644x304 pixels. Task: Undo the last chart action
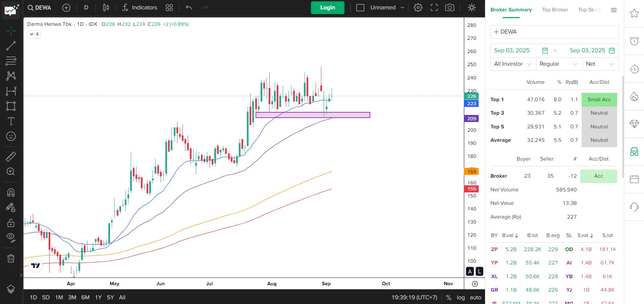click(x=189, y=8)
